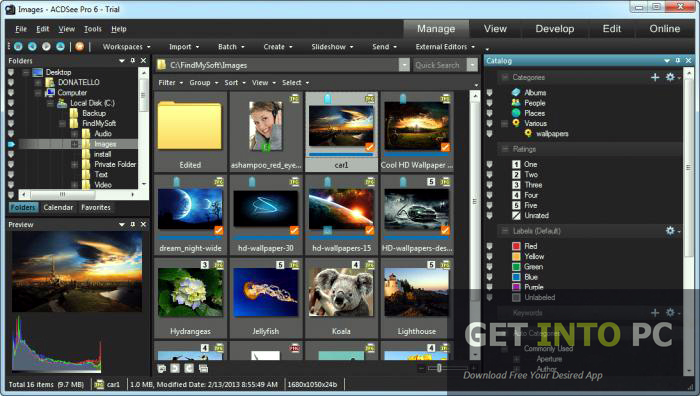
Task: Open the Favorites tab
Action: coord(96,207)
